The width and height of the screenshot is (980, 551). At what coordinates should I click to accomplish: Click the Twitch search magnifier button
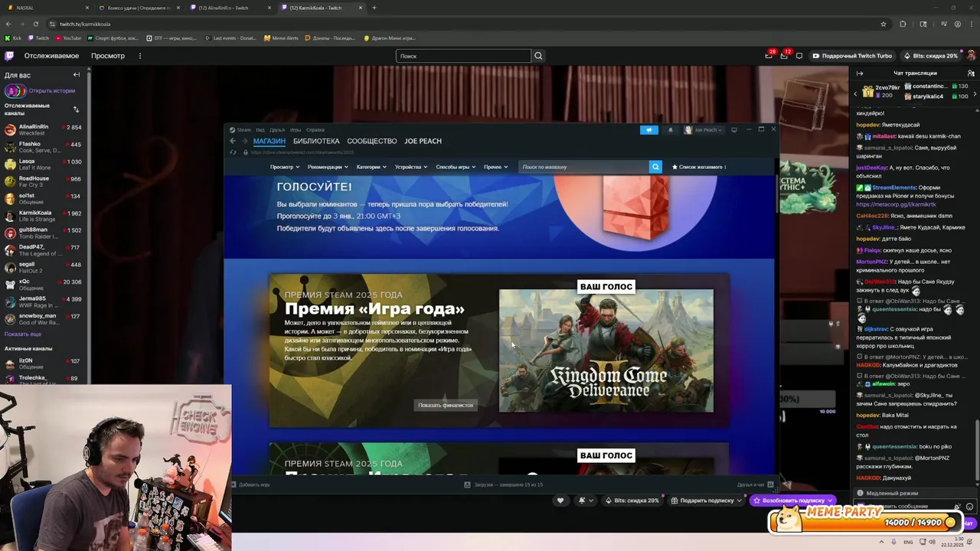click(538, 56)
